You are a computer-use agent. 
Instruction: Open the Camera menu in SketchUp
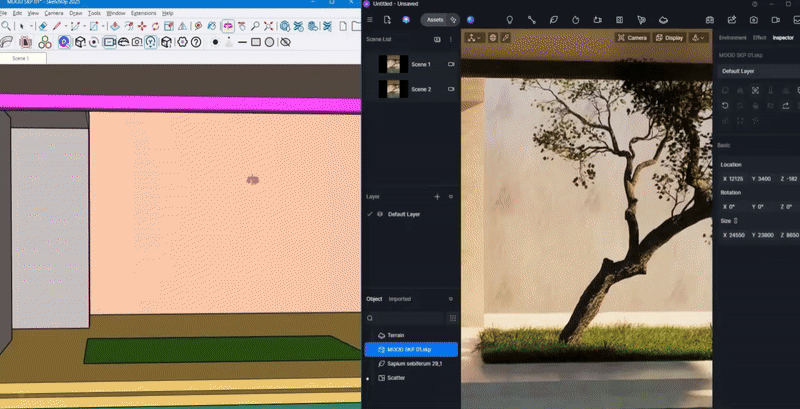(54, 13)
